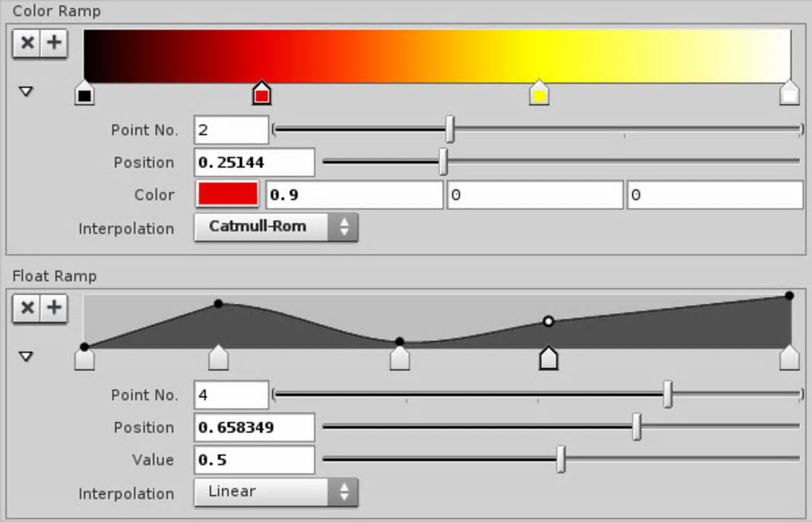Click the color gradient bar
Screen dimensions: 812x522
click(438, 56)
